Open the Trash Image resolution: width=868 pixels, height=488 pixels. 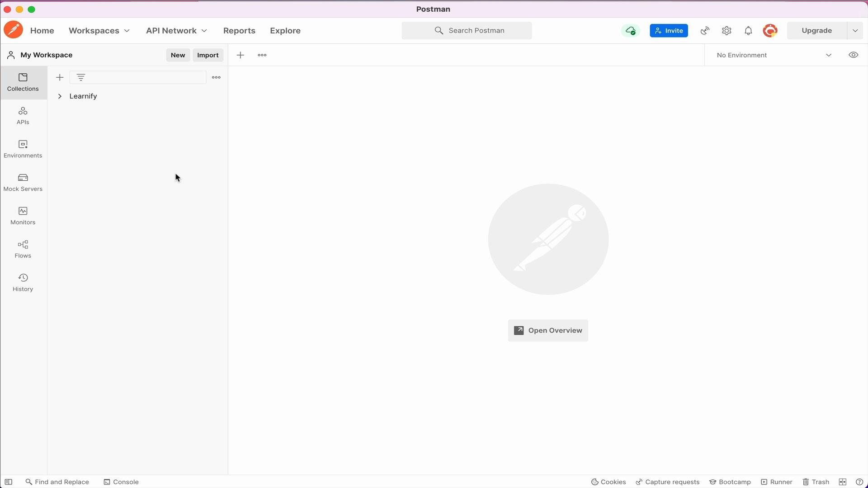(x=816, y=482)
